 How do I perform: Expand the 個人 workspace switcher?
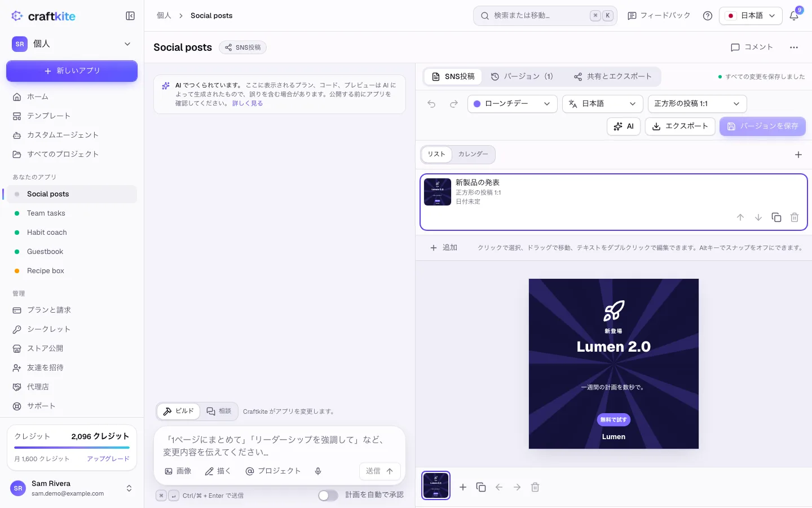(x=72, y=44)
